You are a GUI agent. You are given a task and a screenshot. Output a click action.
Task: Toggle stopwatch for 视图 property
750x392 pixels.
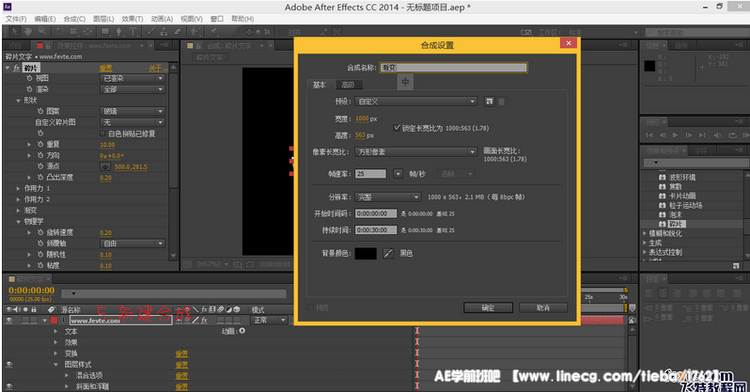click(30, 78)
